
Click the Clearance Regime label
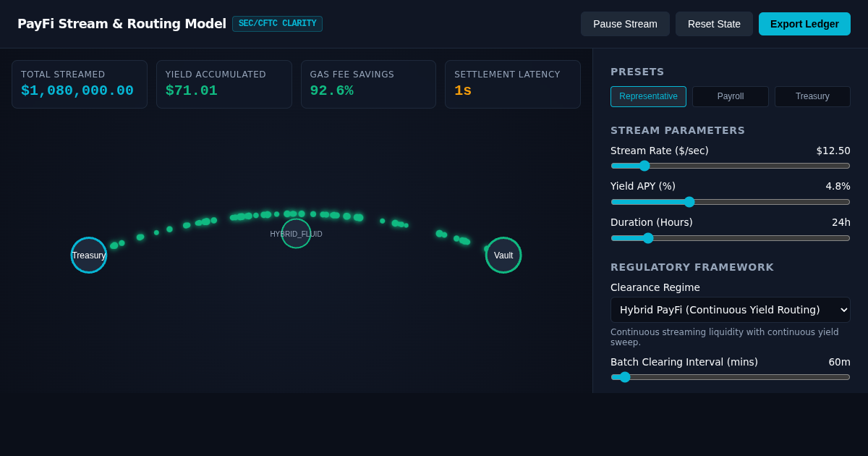pyautogui.click(x=655, y=287)
